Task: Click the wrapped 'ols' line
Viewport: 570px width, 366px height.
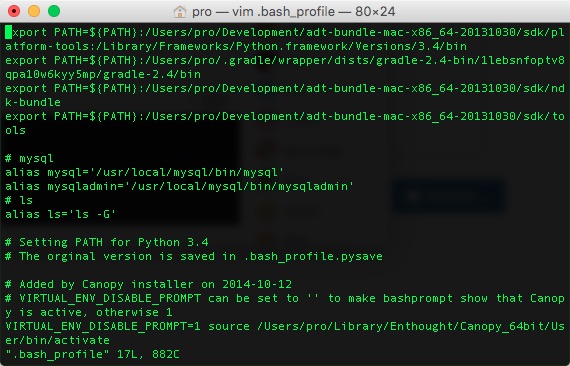Action: [x=15, y=130]
